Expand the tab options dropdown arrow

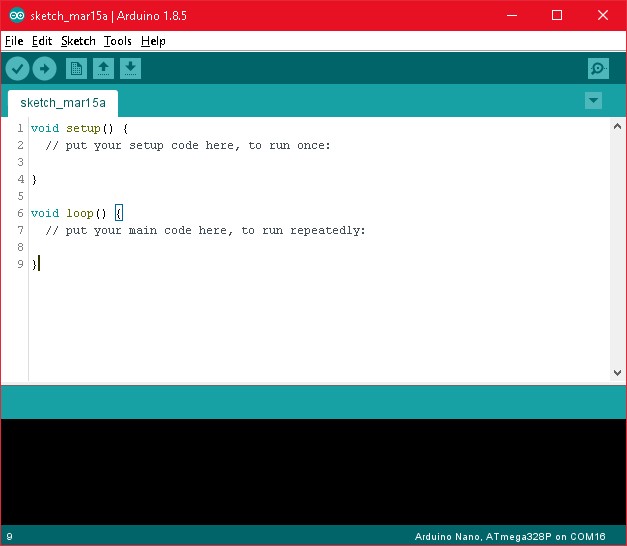tap(593, 100)
